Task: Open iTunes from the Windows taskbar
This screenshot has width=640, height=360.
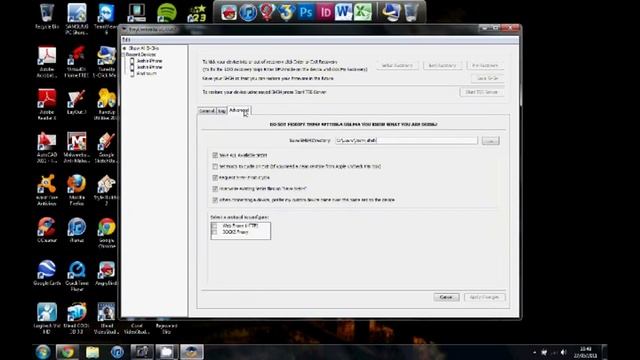Action: coord(117,352)
